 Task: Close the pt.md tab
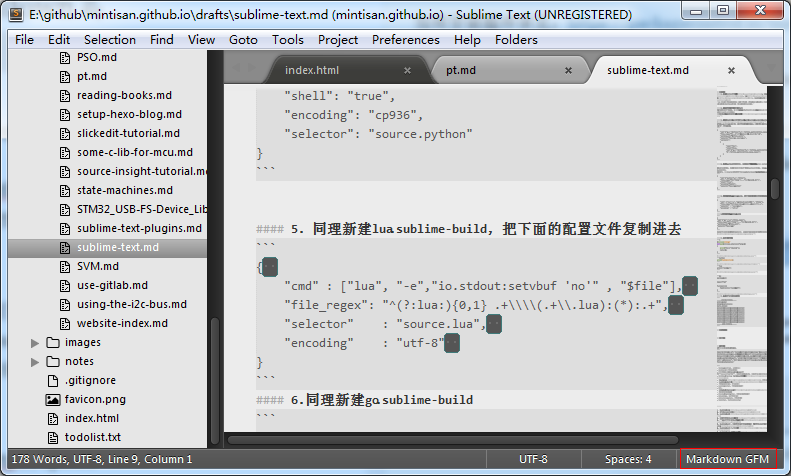[568, 71]
